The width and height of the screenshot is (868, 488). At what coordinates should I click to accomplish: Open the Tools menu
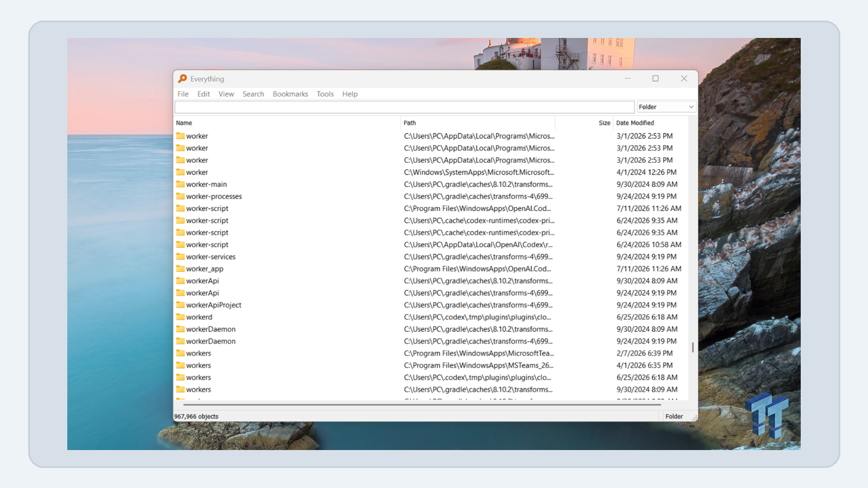tap(325, 94)
